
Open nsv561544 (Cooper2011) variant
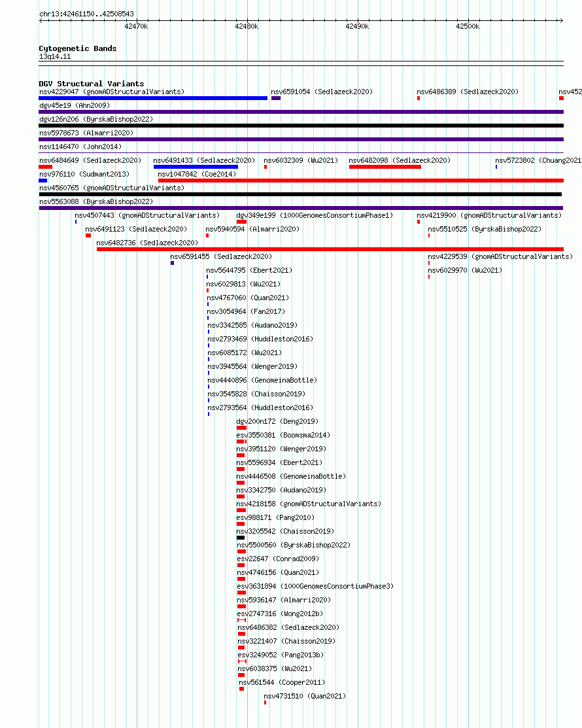tap(282, 682)
